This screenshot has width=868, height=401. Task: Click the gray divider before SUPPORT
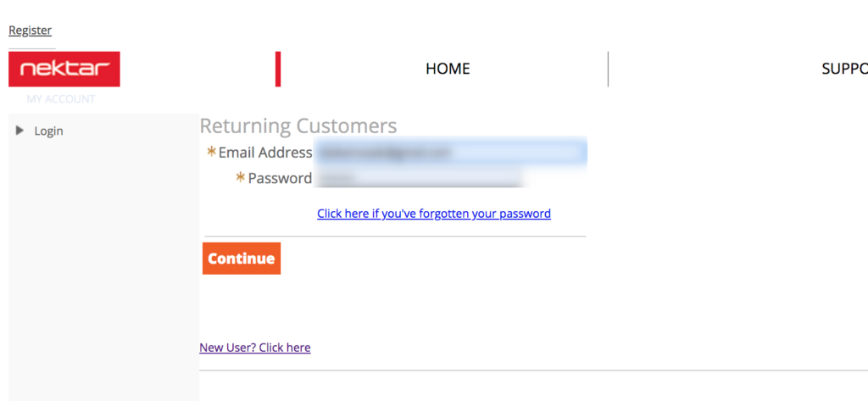coord(608,69)
